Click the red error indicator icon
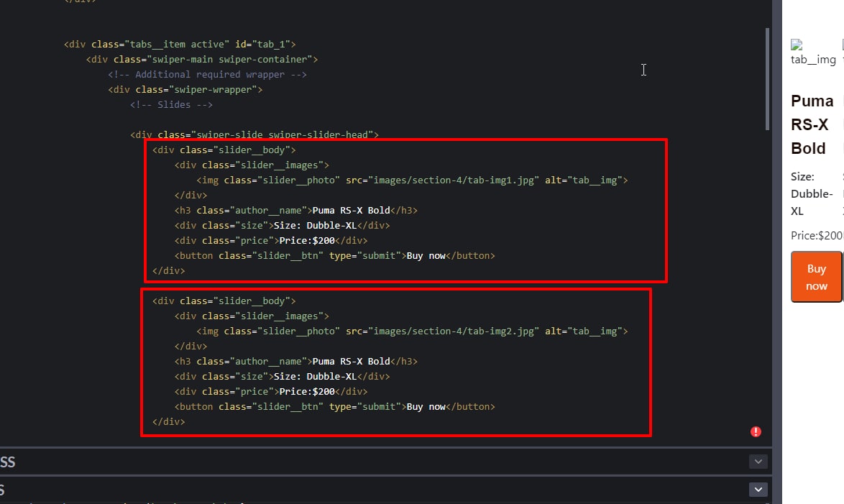Viewport: 844px width, 504px height. pos(756,432)
